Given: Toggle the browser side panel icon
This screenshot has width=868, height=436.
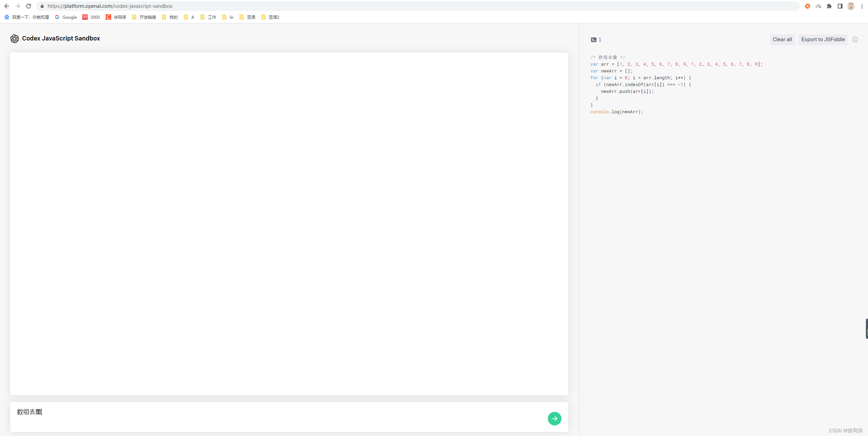Looking at the screenshot, I should [x=840, y=6].
